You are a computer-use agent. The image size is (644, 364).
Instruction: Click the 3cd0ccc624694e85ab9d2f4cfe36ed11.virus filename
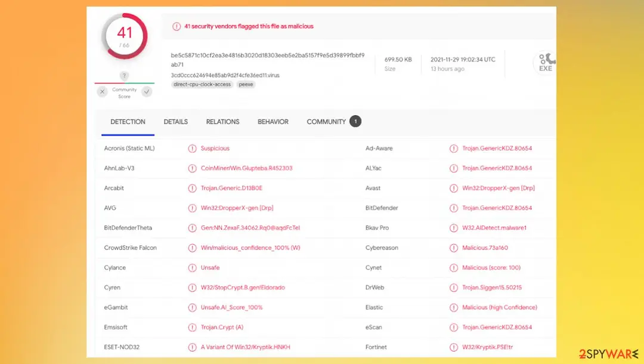[x=225, y=75]
